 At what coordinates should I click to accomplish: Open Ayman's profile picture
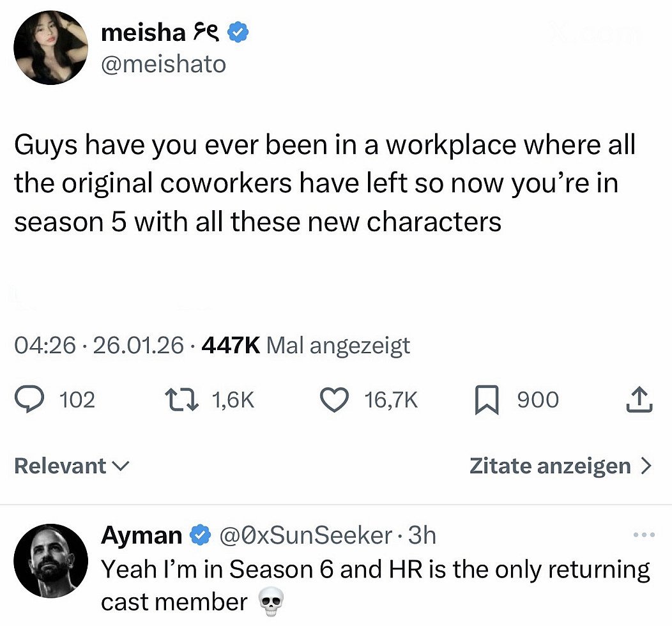click(x=50, y=561)
